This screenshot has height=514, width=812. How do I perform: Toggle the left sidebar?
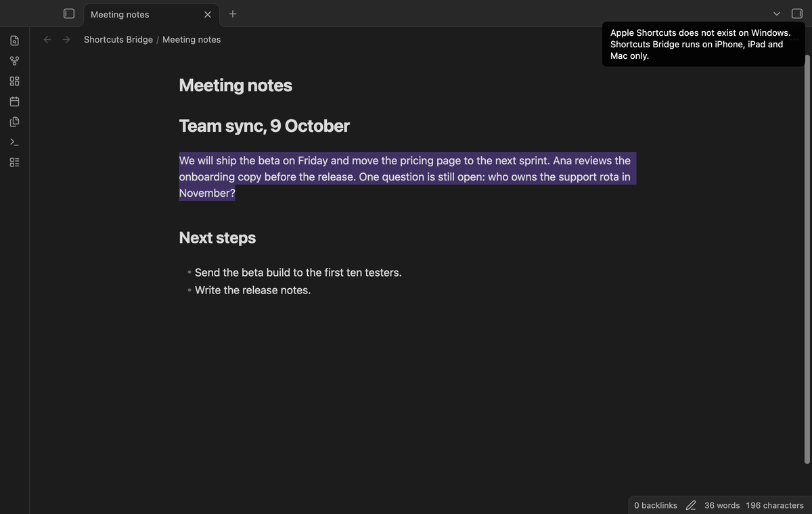point(69,14)
